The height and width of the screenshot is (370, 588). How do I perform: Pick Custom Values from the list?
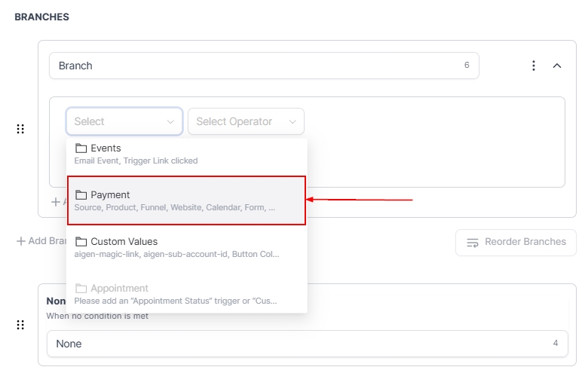[186, 247]
